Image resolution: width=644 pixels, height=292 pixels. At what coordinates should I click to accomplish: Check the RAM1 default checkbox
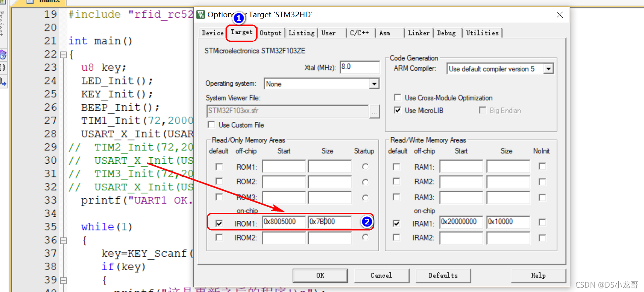(x=396, y=167)
